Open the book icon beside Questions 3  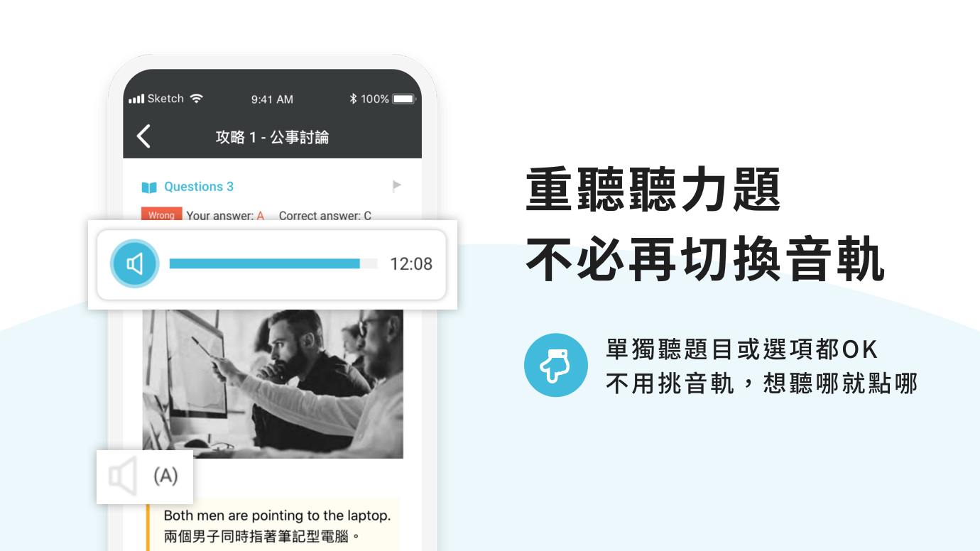point(149,187)
